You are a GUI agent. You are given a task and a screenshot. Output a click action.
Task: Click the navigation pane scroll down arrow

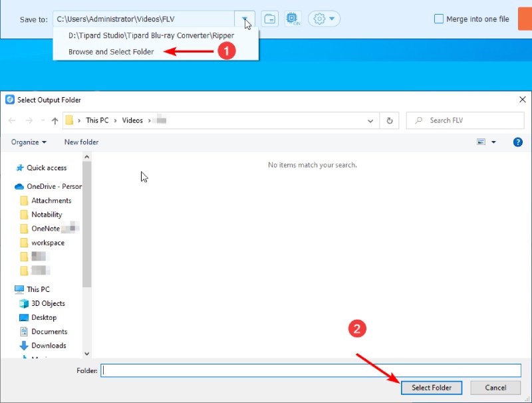click(87, 354)
